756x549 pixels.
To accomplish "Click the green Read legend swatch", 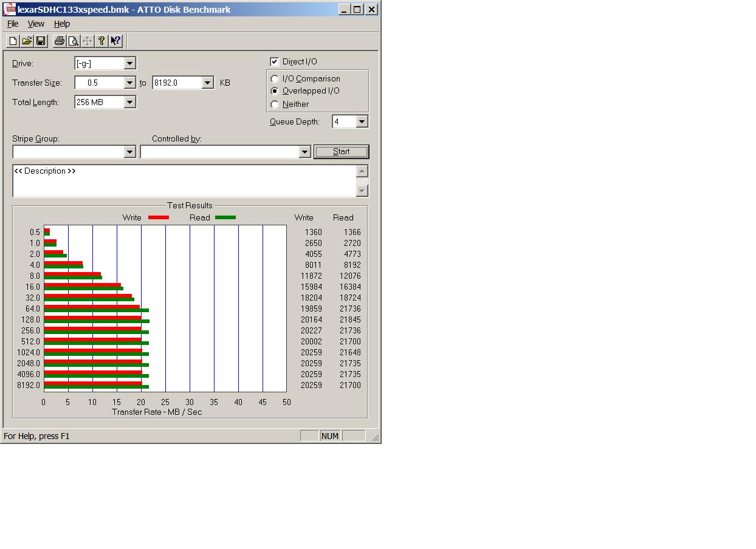I will (225, 217).
